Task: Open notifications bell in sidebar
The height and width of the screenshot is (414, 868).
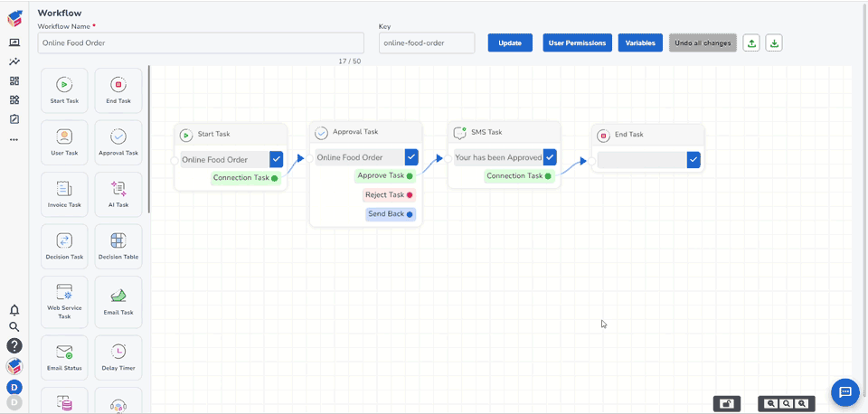Action: click(14, 310)
